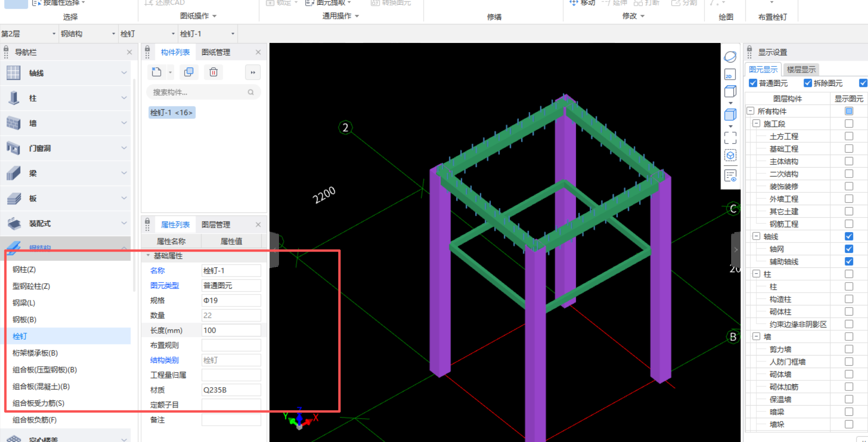The height and width of the screenshot is (442, 868).
Task: Toggle display checkbox for 所有构件
Action: 849,111
